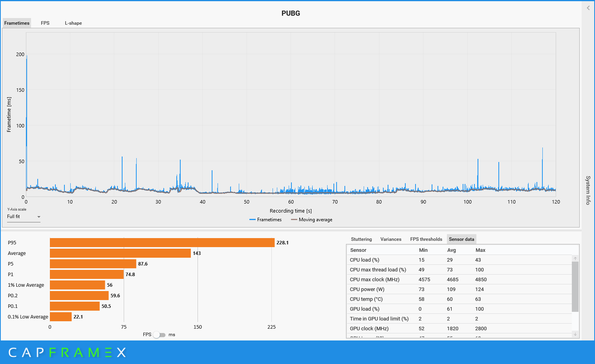The width and height of the screenshot is (595, 364).
Task: Select the GPU clock (MHz) row
Action: pos(460,329)
